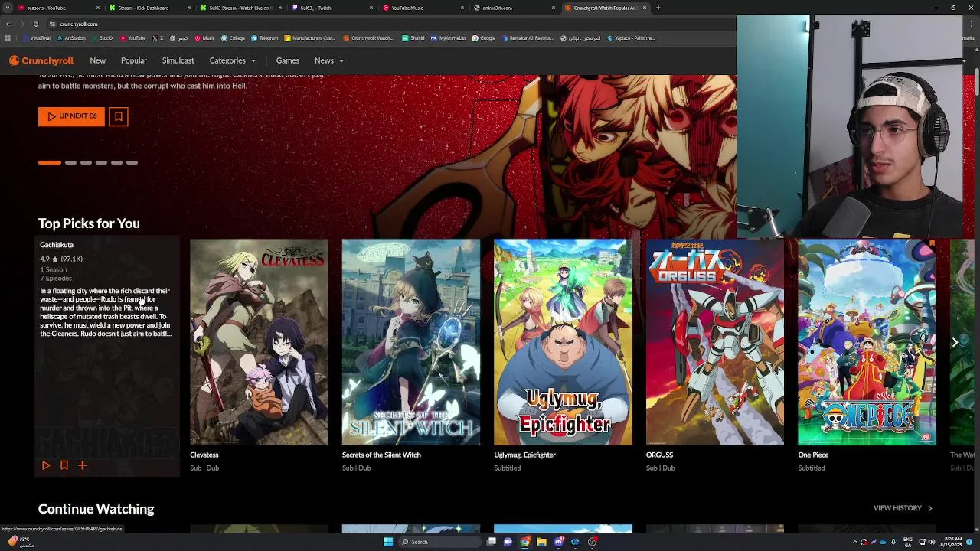The height and width of the screenshot is (551, 980).
Task: Open the ORGUSS title link
Action: 659,455
